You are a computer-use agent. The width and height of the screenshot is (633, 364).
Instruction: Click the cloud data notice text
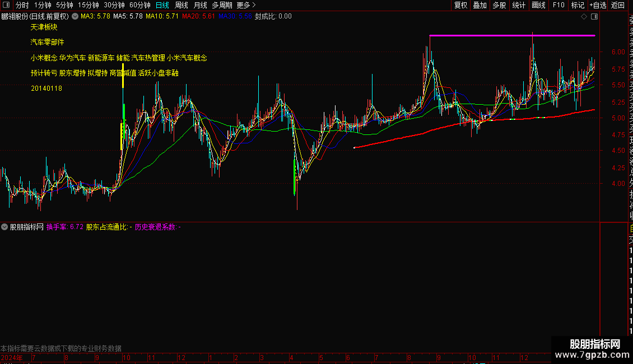click(x=61, y=348)
